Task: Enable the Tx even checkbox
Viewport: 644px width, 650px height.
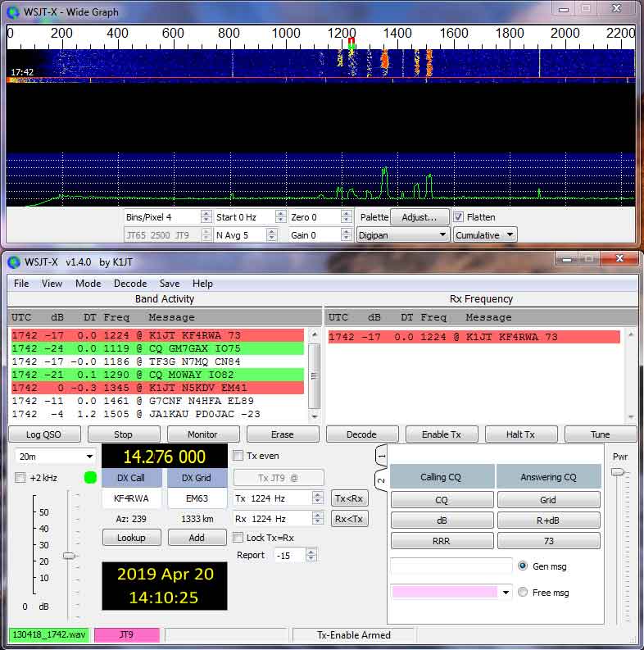Action: click(x=238, y=456)
